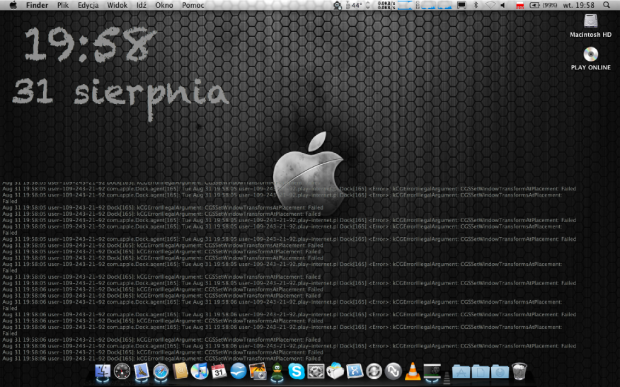
Task: Open the Trash in the Dock
Action: [x=519, y=372]
